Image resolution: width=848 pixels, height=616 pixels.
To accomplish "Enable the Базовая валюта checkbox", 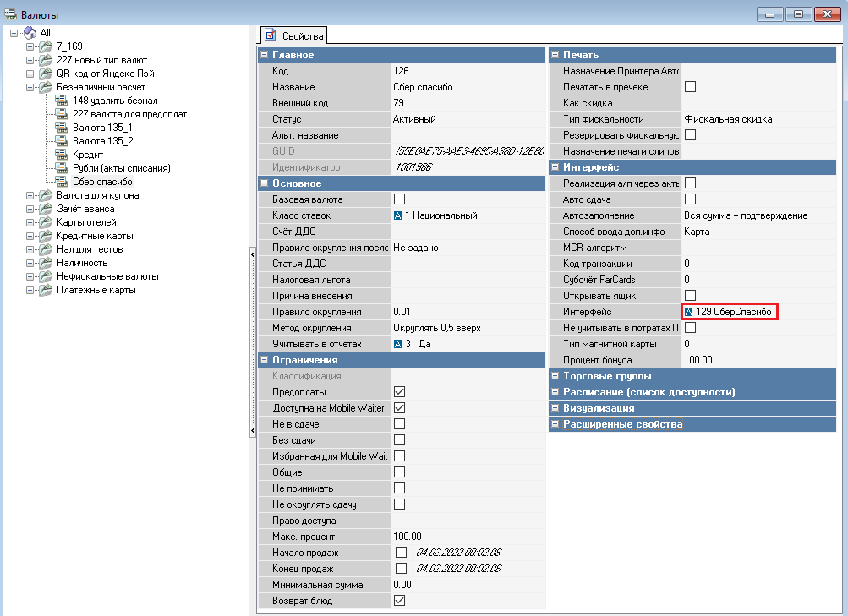I will point(400,199).
